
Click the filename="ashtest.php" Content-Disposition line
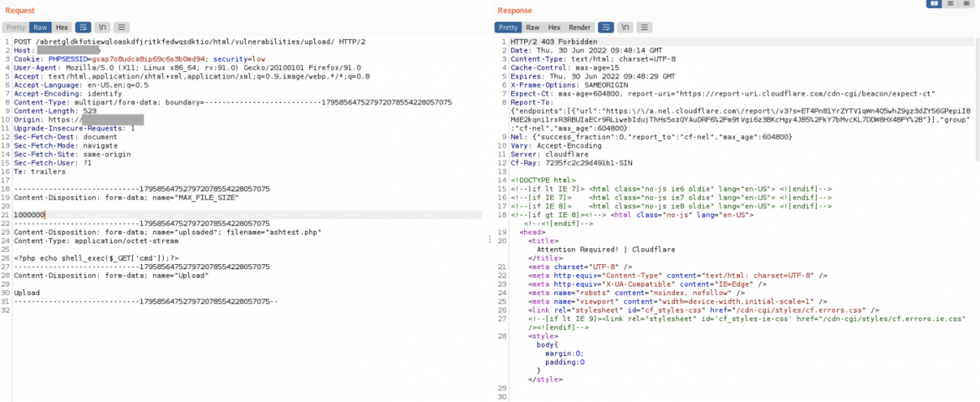click(167, 232)
